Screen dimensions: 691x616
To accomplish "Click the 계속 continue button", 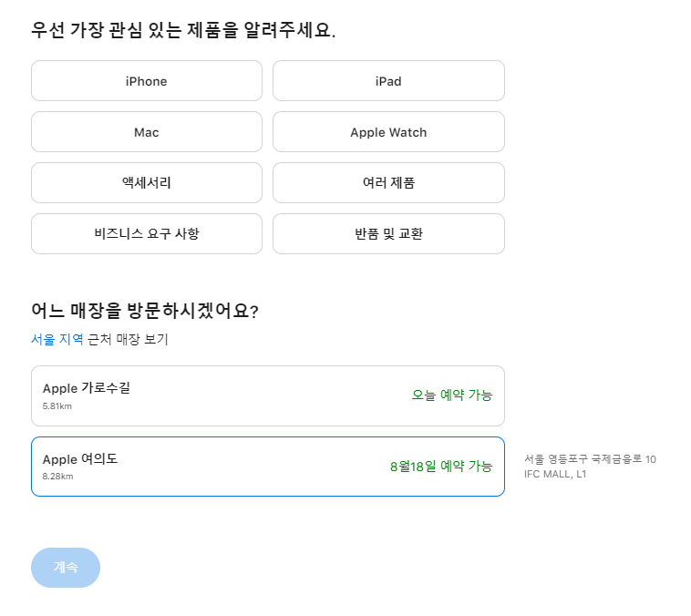I will pos(66,568).
